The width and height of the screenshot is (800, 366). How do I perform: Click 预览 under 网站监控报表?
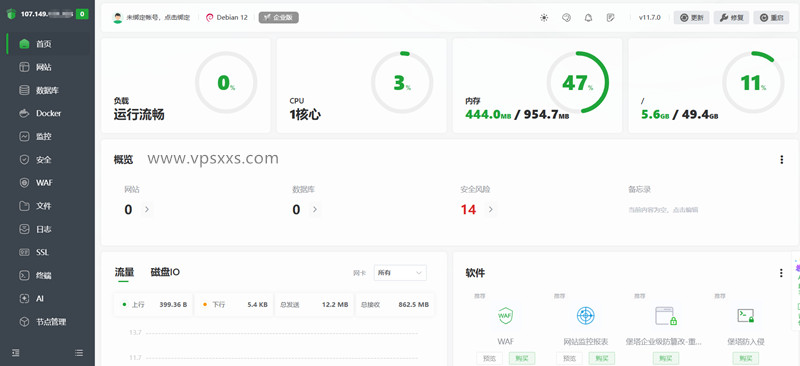click(x=569, y=358)
